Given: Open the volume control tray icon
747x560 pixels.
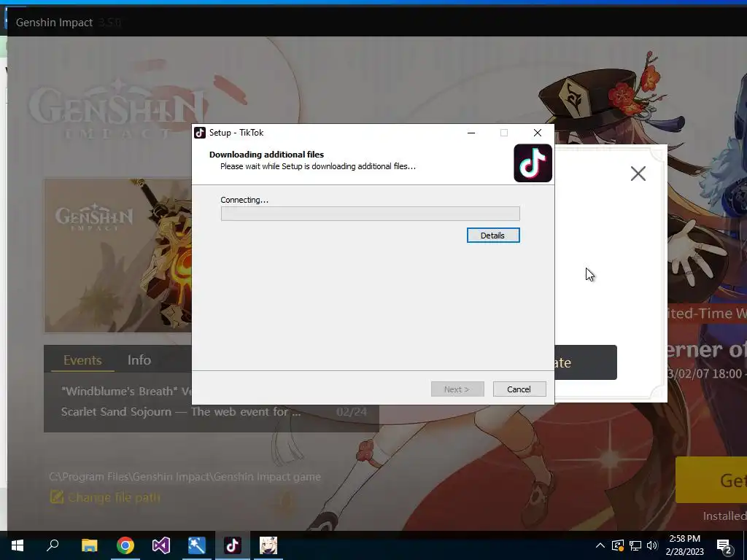Looking at the screenshot, I should (652, 545).
